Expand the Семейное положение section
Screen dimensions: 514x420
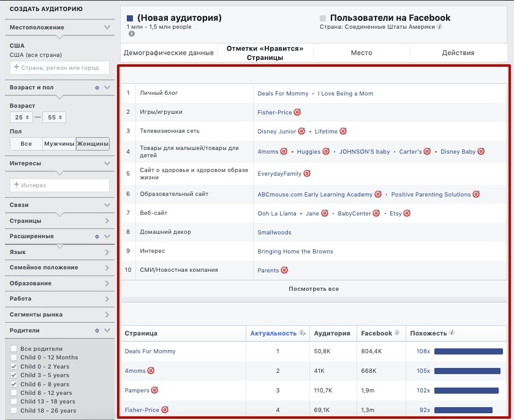point(59,268)
